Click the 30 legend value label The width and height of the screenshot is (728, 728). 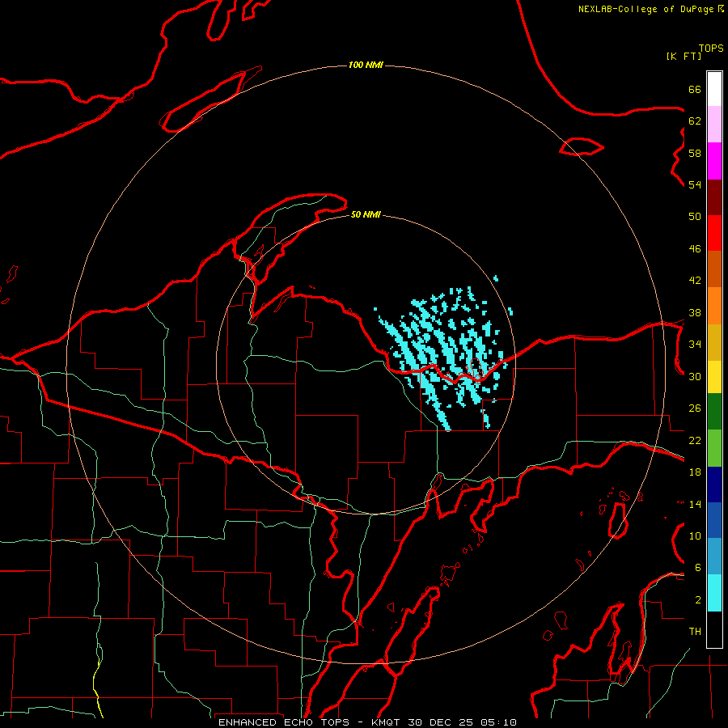(695, 376)
